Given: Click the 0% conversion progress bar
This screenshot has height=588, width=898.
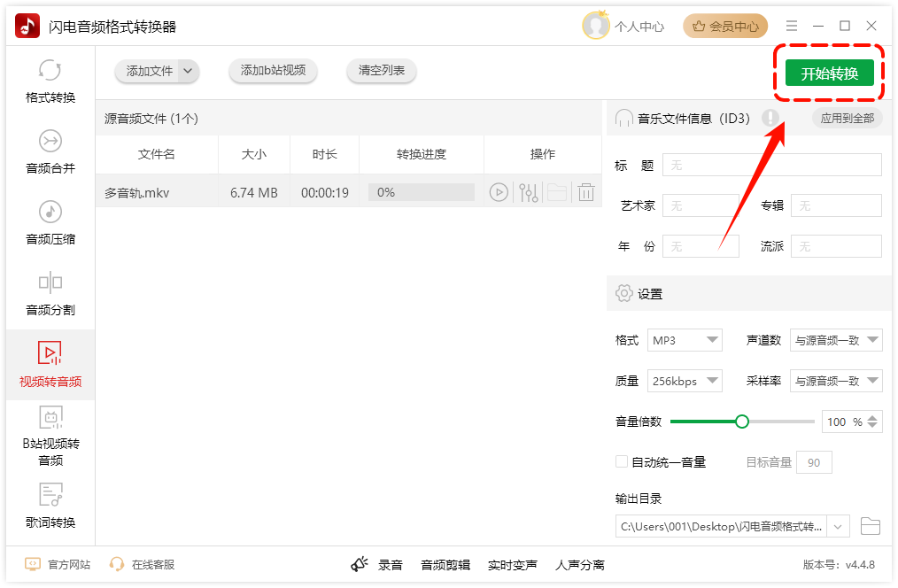Looking at the screenshot, I should (422, 192).
